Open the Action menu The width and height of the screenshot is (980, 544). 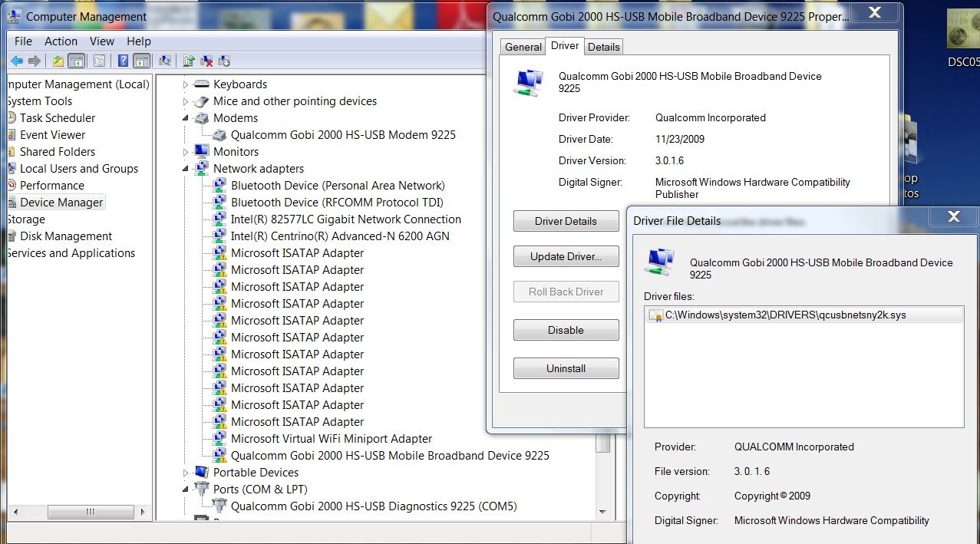[x=61, y=41]
